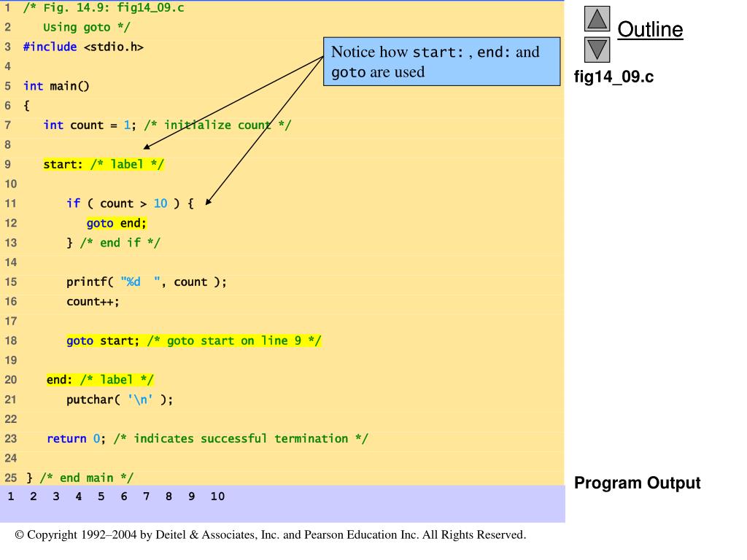The width and height of the screenshot is (747, 560).
Task: Open the Outline link
Action: tap(650, 29)
